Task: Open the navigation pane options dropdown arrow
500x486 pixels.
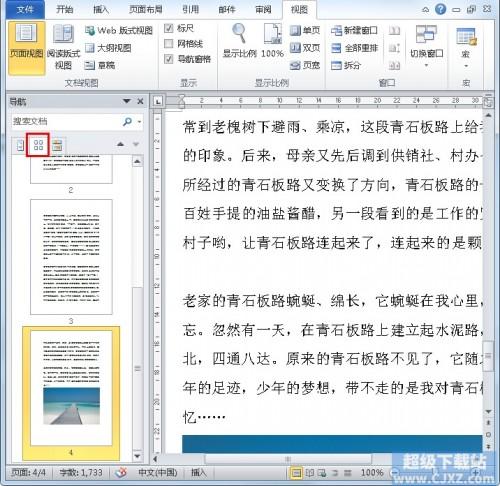Action: pyautogui.click(x=127, y=101)
